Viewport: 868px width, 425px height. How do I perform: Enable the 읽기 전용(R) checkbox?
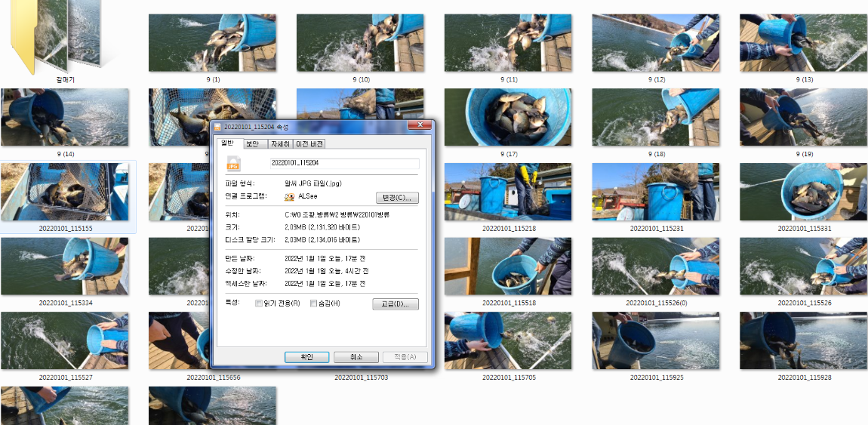tap(259, 303)
